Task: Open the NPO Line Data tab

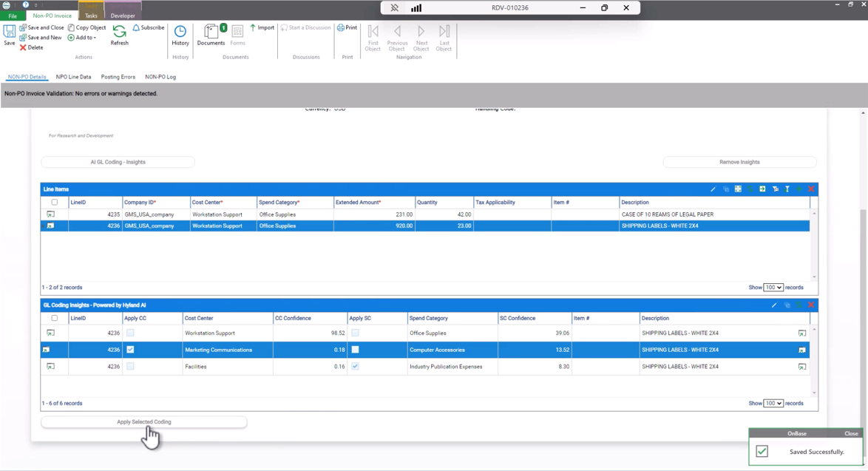Action: 74,77
